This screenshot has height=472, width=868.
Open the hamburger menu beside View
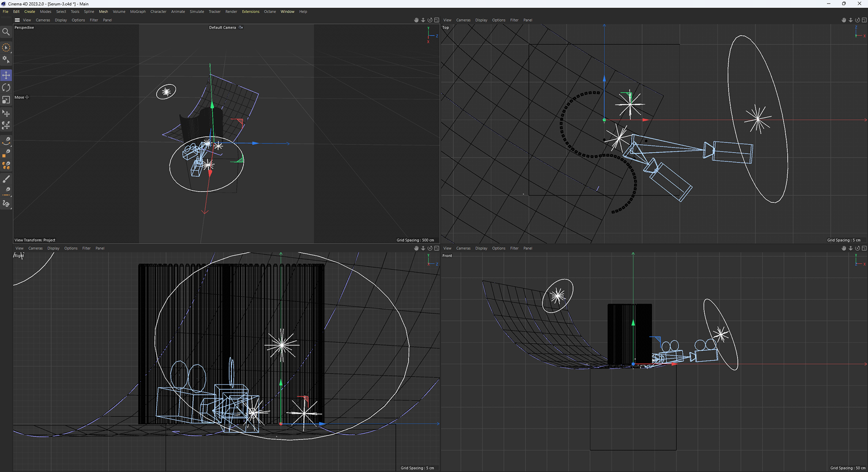click(17, 20)
